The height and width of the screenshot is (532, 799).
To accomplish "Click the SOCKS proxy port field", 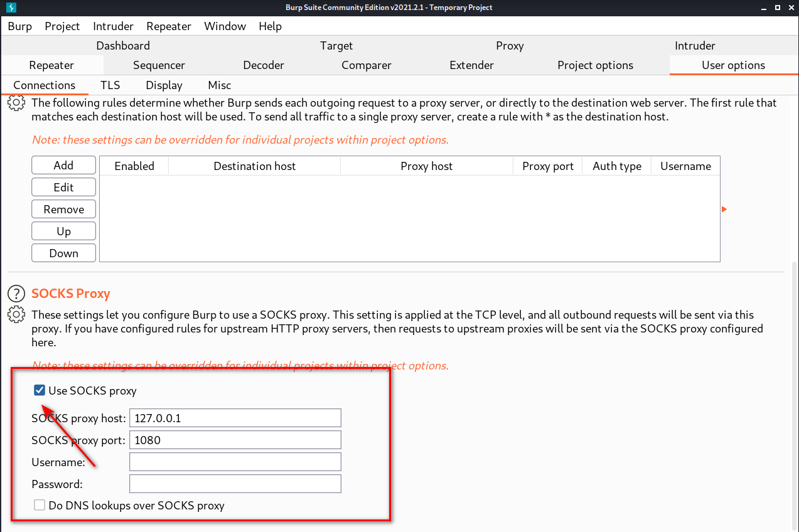I will (x=235, y=440).
